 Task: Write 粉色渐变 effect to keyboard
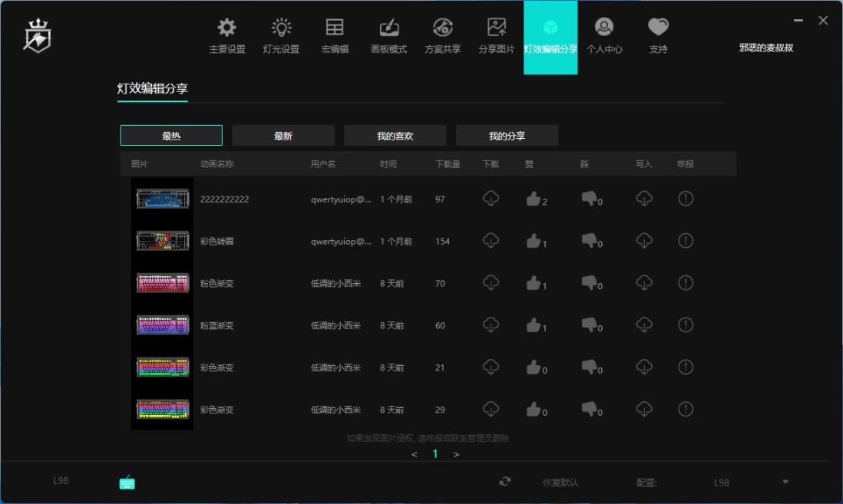point(644,282)
